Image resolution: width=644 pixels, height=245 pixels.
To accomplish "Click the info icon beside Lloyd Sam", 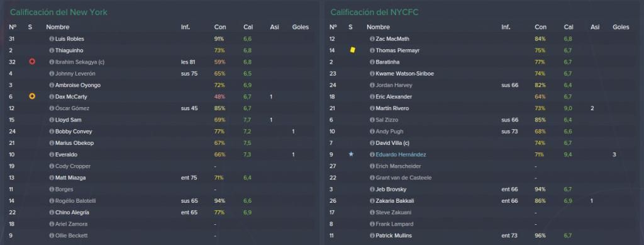I will click(x=52, y=120).
